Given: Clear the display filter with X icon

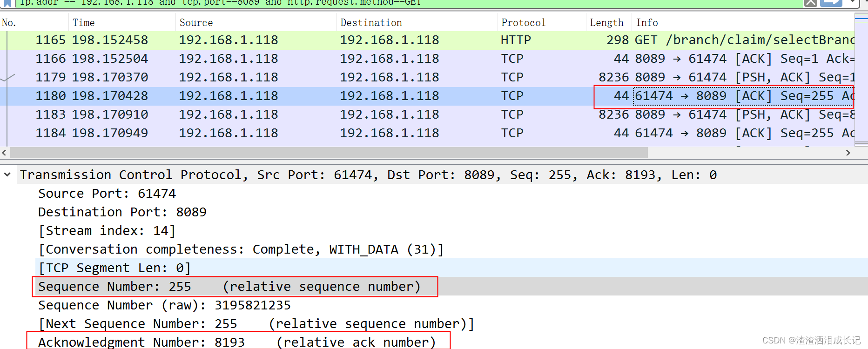Looking at the screenshot, I should [x=810, y=3].
